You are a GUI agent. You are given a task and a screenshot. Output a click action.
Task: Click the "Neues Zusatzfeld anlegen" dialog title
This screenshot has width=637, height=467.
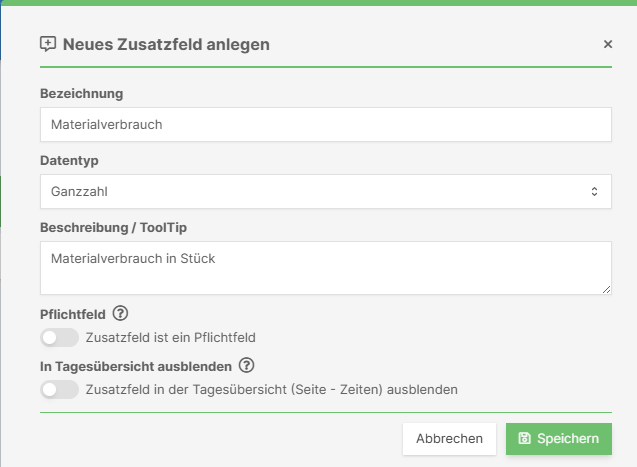pyautogui.click(x=166, y=44)
